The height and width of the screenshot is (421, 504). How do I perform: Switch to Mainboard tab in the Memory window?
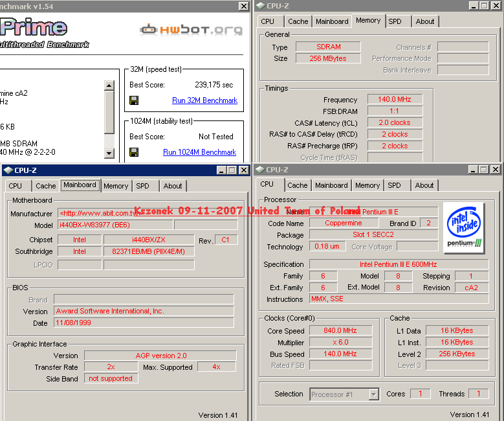click(x=332, y=21)
